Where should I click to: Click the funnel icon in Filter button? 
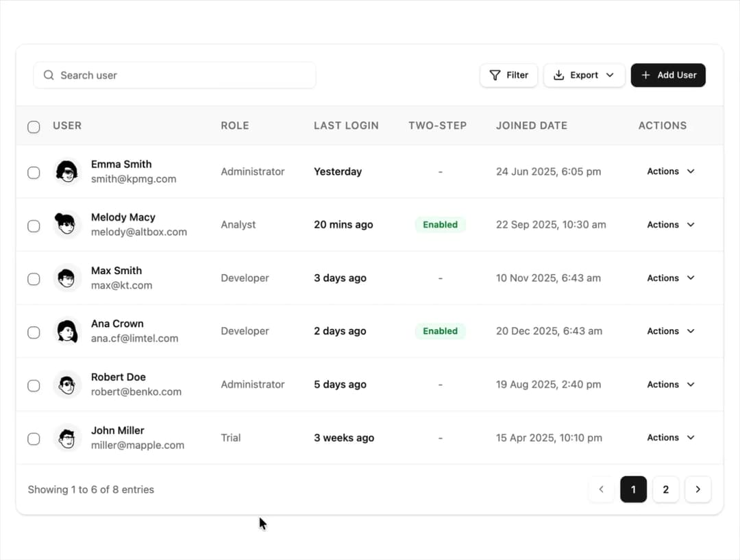(x=495, y=75)
